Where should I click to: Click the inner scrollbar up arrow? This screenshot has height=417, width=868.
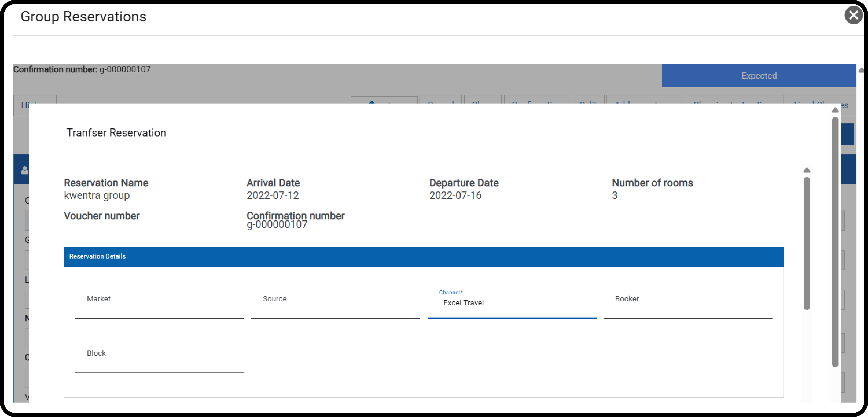pos(807,170)
